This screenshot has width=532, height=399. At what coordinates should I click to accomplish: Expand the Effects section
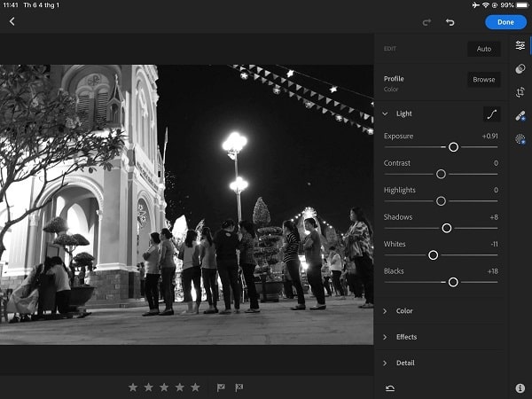(x=385, y=337)
